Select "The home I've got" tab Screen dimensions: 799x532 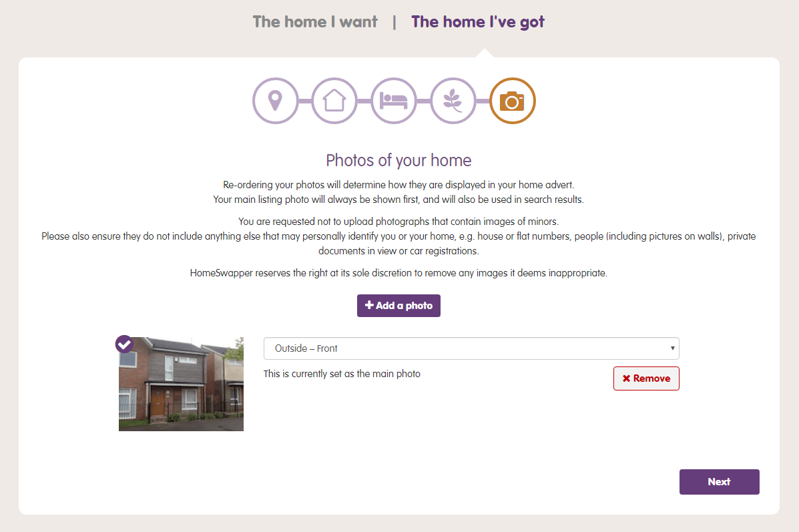pyautogui.click(x=478, y=22)
